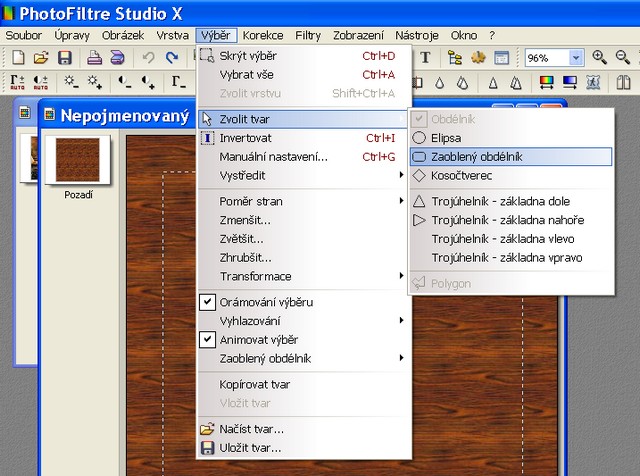
Task: Open the Vrstva menu
Action: pyautogui.click(x=173, y=36)
